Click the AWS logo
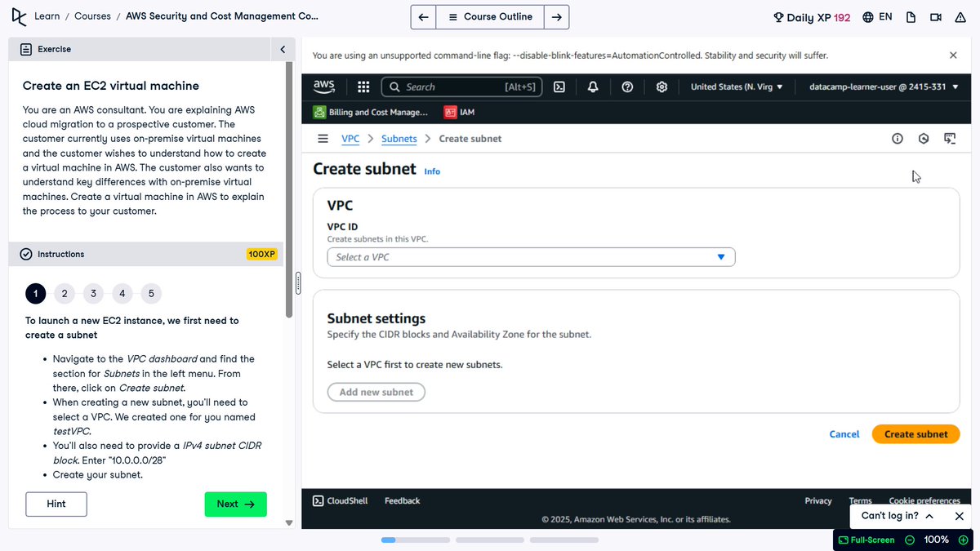 (x=324, y=87)
